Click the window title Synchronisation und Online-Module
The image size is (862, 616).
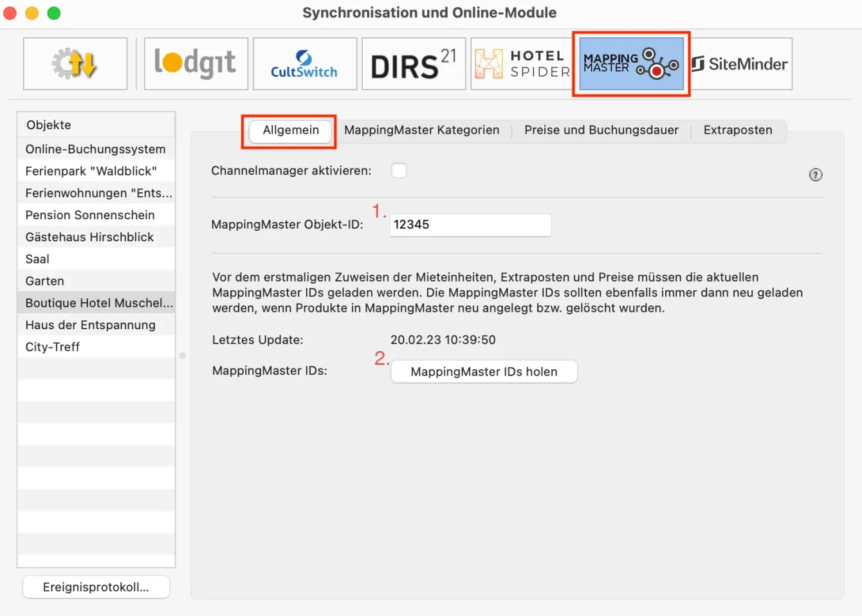click(430, 13)
